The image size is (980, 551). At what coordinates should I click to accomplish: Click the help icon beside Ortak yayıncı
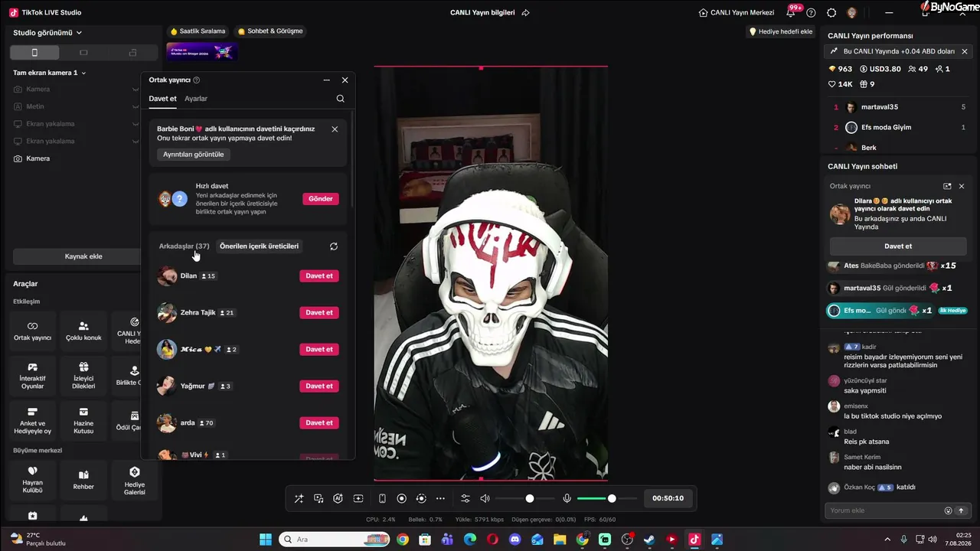(197, 80)
